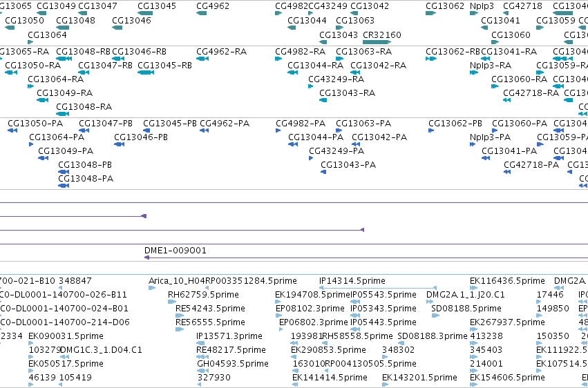This screenshot has height=388, width=588.
Task: Select EST EK116436.5prime label
Action: pos(507,280)
